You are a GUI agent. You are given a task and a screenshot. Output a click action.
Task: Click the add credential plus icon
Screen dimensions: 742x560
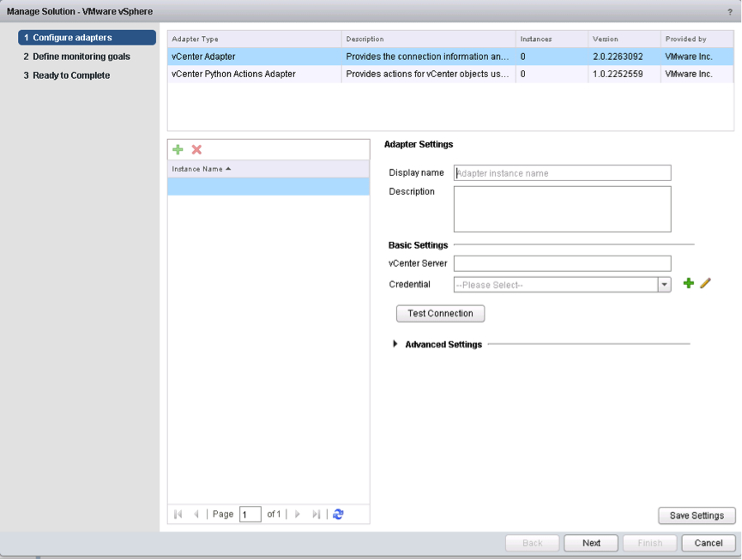[x=688, y=283]
